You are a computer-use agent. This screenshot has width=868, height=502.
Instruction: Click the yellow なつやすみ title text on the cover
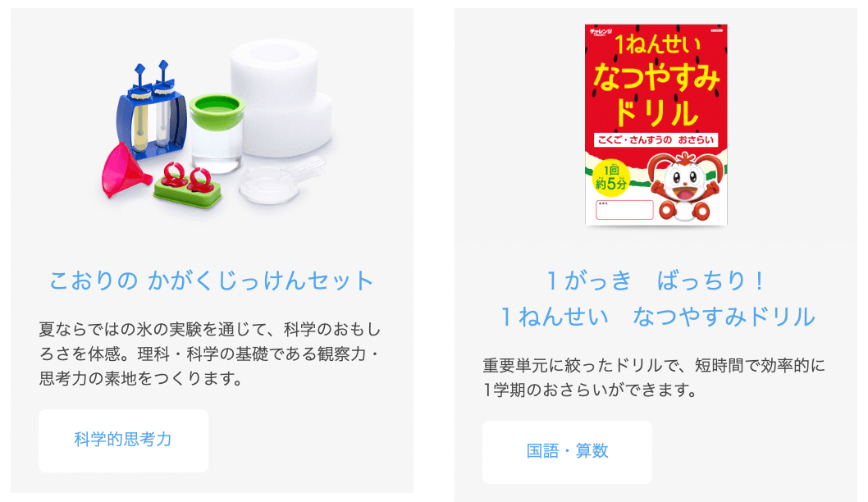click(x=656, y=76)
